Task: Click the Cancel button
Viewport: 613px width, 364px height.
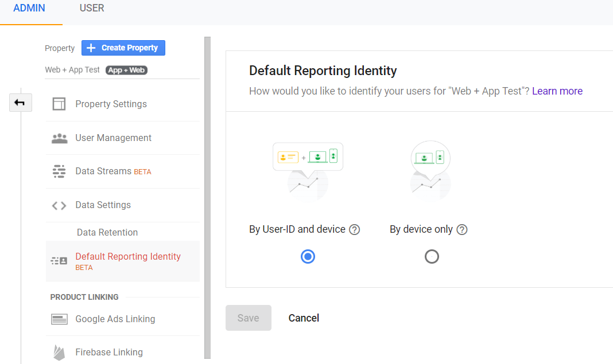Action: [x=304, y=318]
